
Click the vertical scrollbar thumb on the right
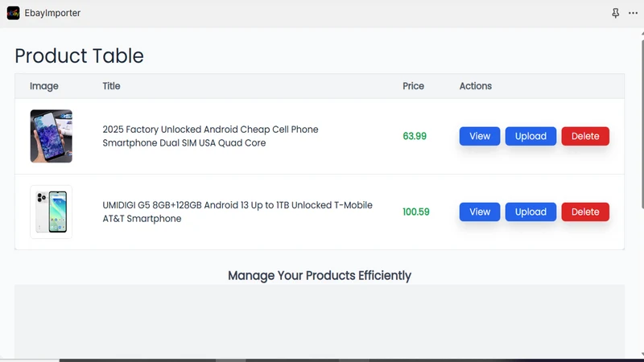pyautogui.click(x=642, y=123)
